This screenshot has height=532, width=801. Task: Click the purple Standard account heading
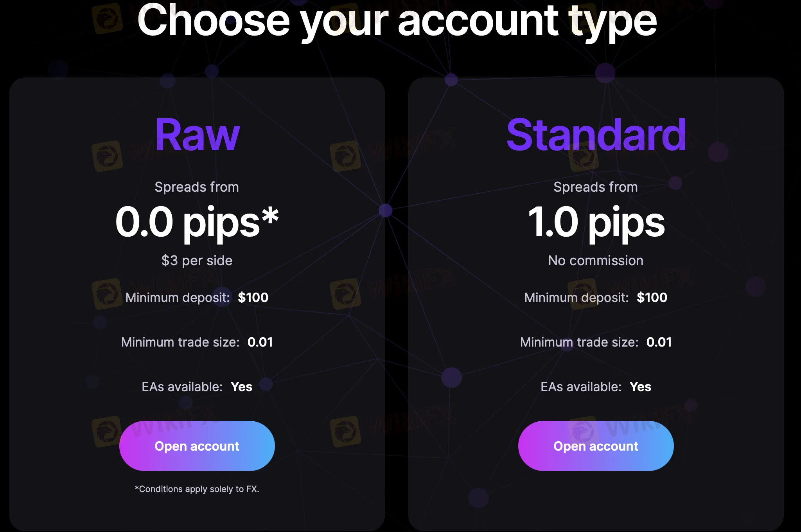click(596, 135)
